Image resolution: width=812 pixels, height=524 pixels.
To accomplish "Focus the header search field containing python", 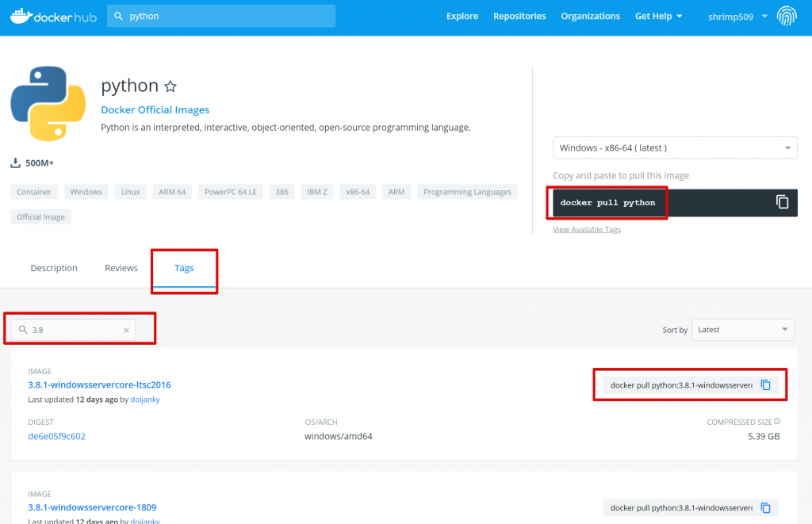I will point(221,16).
